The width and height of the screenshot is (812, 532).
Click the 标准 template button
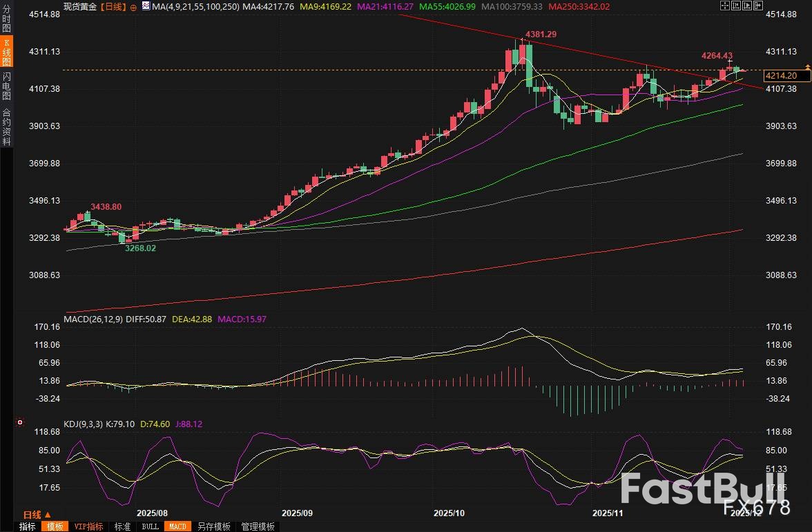[x=122, y=526]
